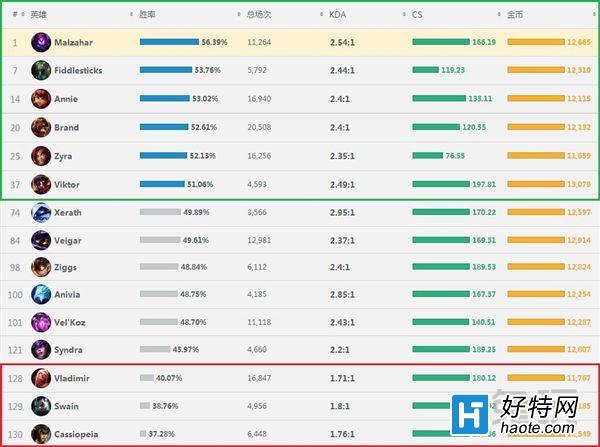This screenshot has width=600, height=447.
Task: Open Veigar's portrait icon
Action: coord(41,240)
